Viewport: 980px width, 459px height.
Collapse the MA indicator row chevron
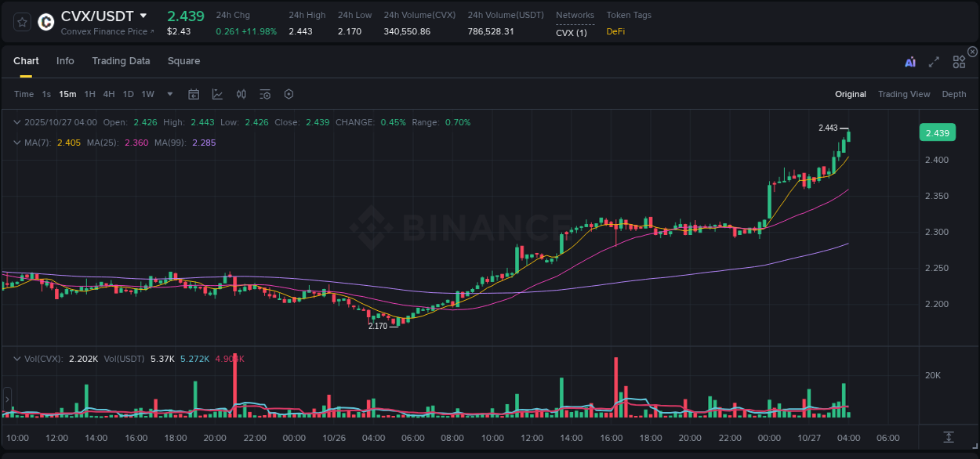[x=16, y=143]
